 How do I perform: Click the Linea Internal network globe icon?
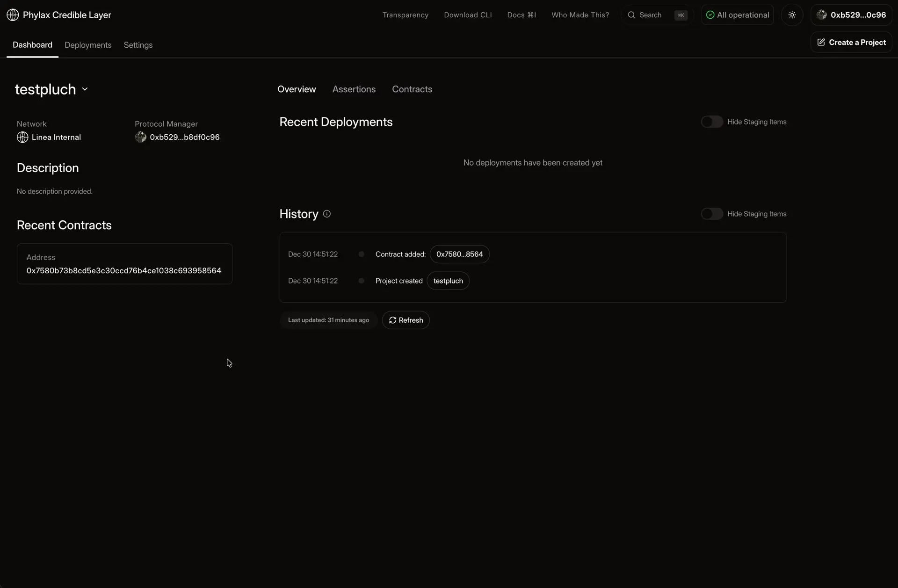pos(22,137)
